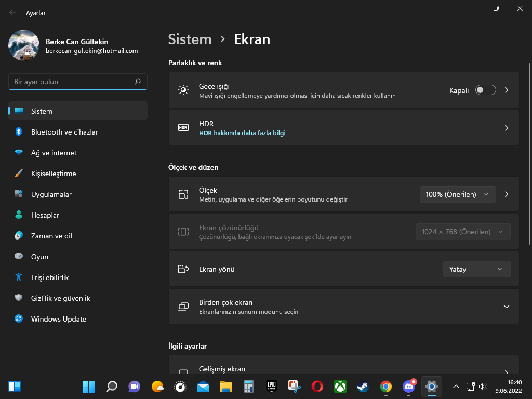Turn on the Gece ışığı switch

[x=485, y=90]
